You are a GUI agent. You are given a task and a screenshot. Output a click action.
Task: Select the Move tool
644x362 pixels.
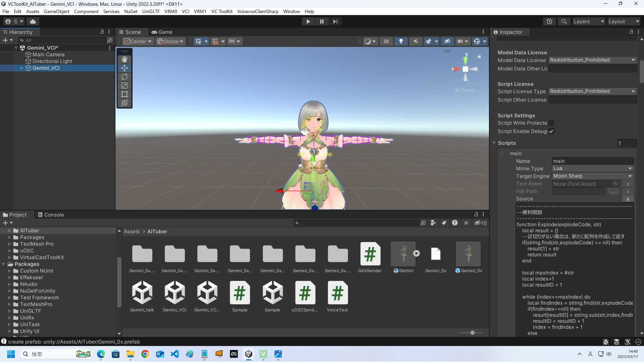[125, 68]
